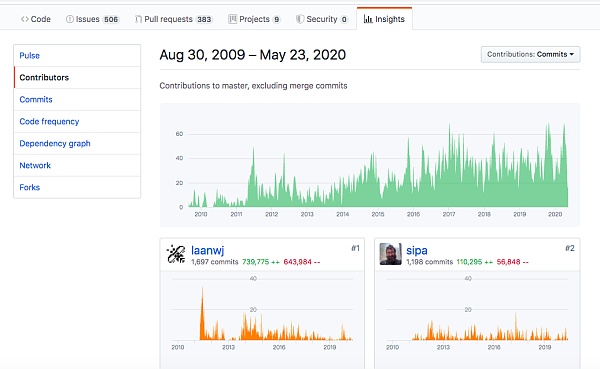Open the Issues tab
The image size is (600, 369).
point(92,19)
